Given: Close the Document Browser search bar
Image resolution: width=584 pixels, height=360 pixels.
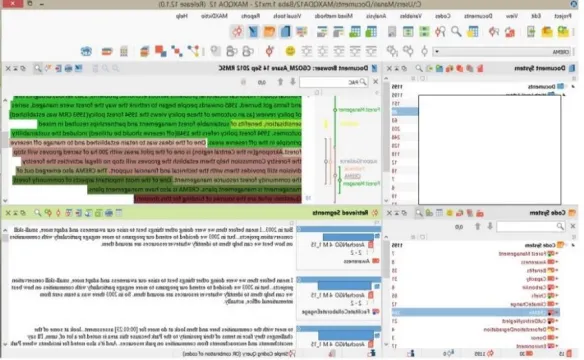Looking at the screenshot, I should click(375, 82).
